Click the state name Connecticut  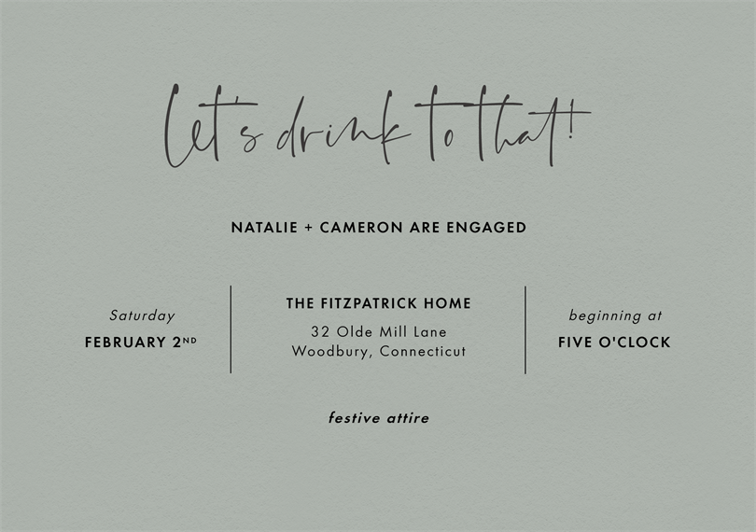[x=423, y=352]
